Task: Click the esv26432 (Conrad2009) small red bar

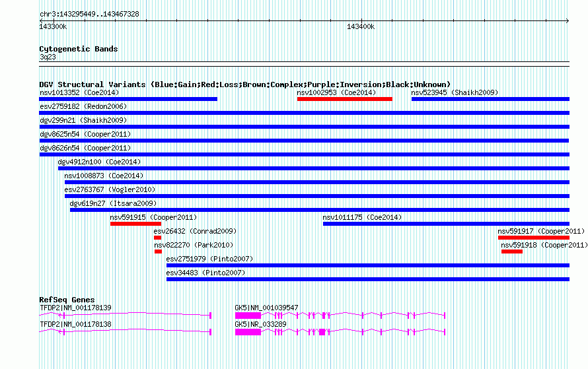Action: point(157,238)
